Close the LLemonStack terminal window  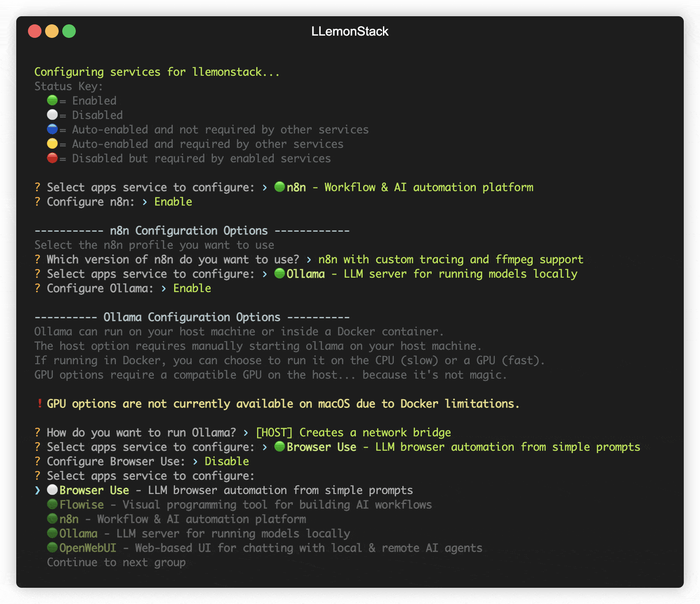[x=35, y=31]
